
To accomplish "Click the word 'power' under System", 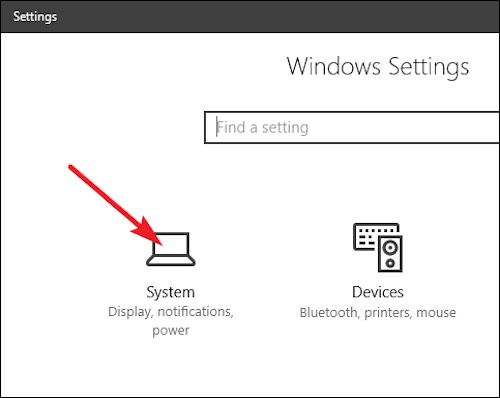I will (x=171, y=331).
